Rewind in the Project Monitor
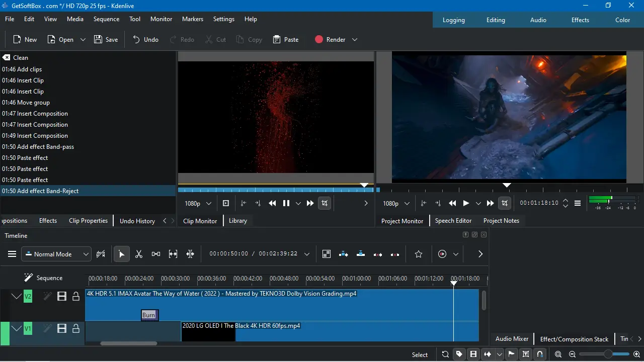The width and height of the screenshot is (644, 362). coord(452,203)
